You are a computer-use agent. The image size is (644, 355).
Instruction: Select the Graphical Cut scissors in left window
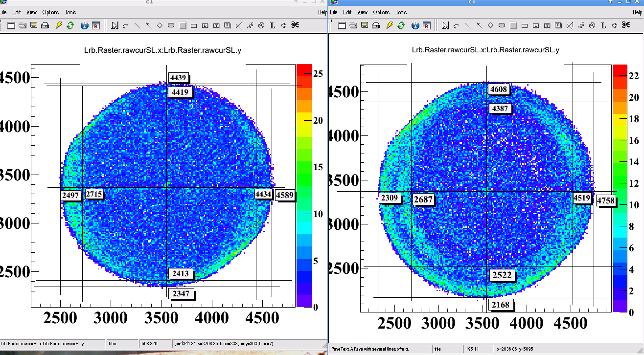295,25
